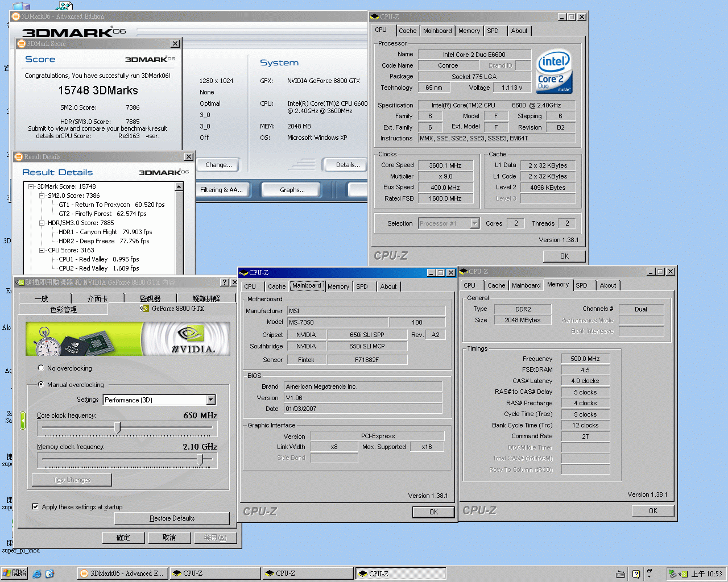Open Filtering & AA... settings
The width and height of the screenshot is (728, 582).
(221, 190)
